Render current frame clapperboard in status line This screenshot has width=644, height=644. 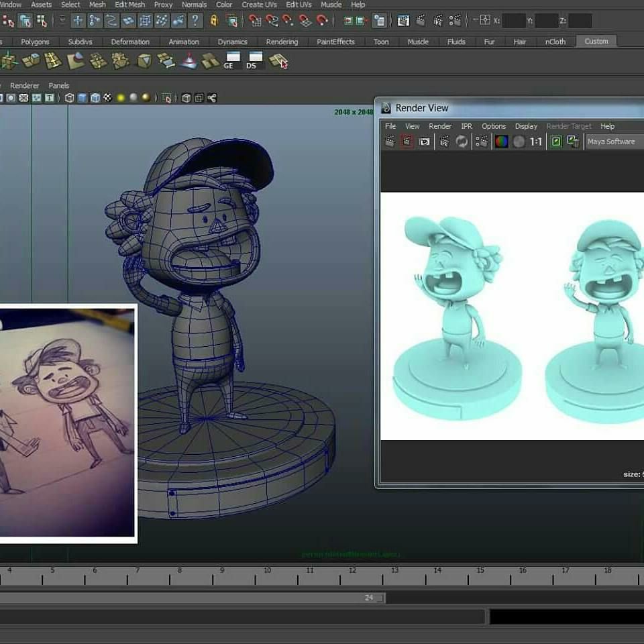click(x=421, y=21)
